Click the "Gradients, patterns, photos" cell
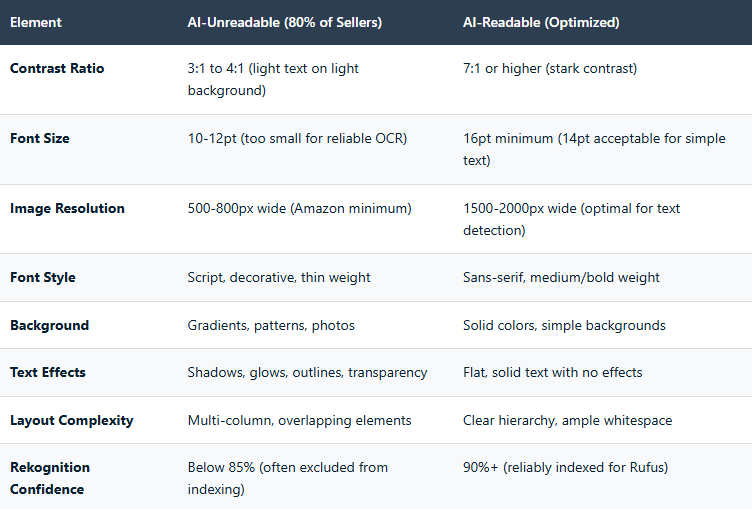 [270, 325]
